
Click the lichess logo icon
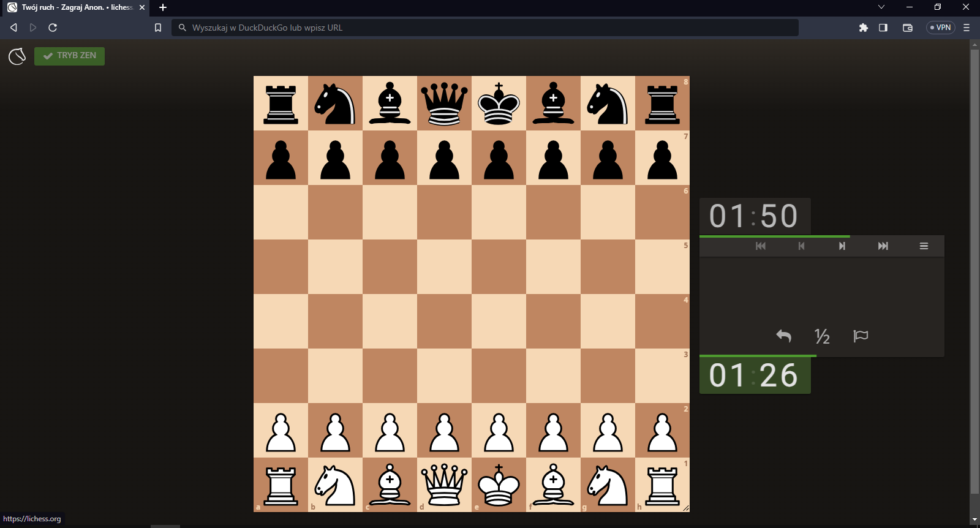[x=17, y=56]
